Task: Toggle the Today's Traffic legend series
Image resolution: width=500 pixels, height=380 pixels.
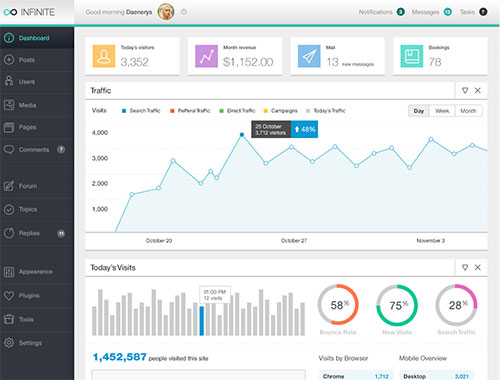Action: [326, 111]
